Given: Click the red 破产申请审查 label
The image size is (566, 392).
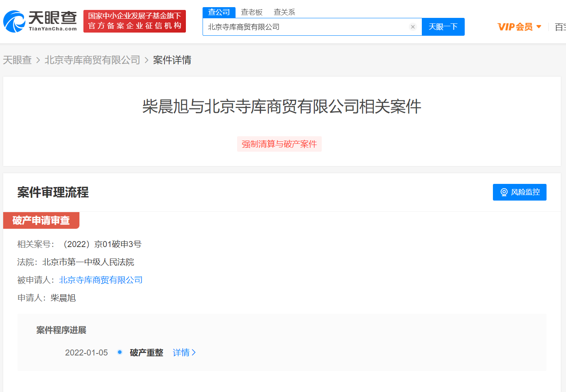Looking at the screenshot, I should pos(41,220).
